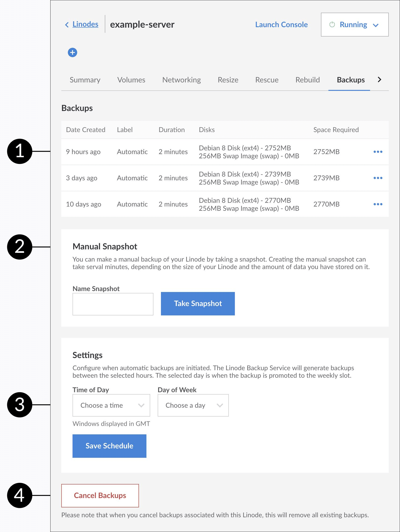Expand the Running power status dropdown
This screenshot has width=400, height=532.
[x=376, y=25]
